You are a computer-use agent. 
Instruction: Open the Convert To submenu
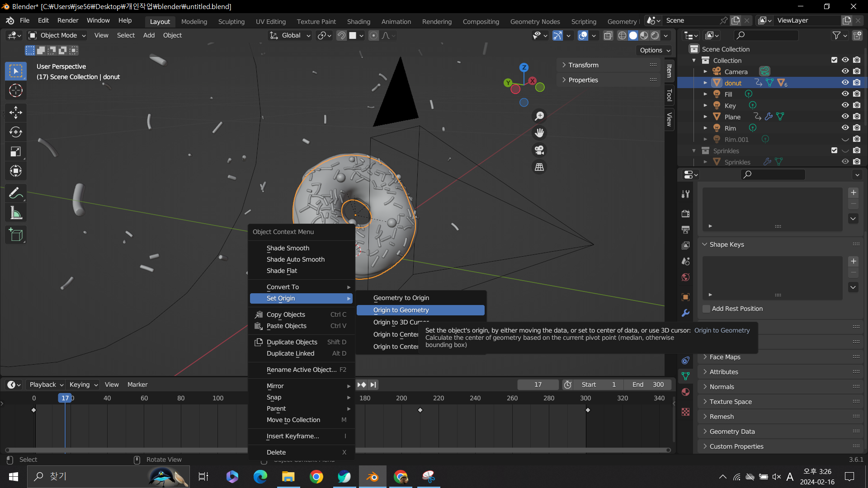pos(302,287)
